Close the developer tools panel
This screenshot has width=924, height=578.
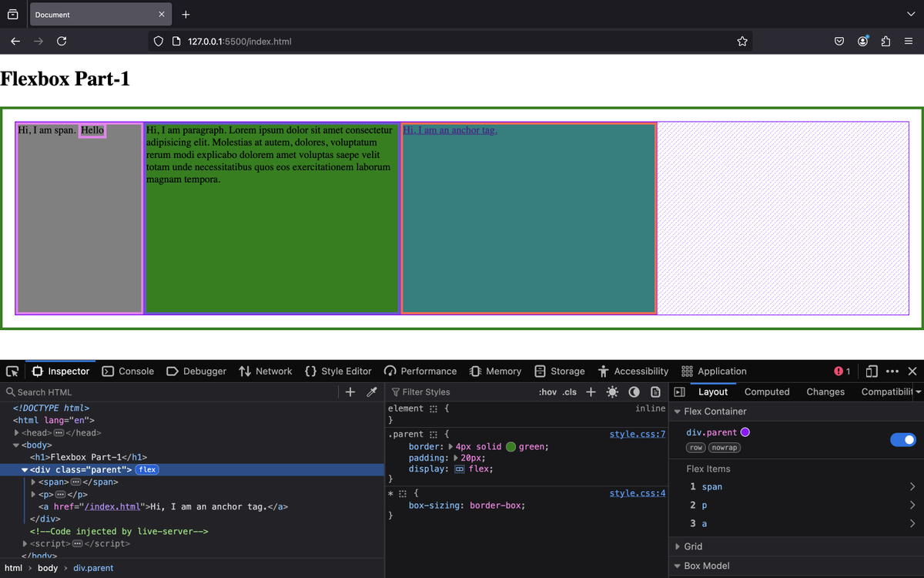pyautogui.click(x=912, y=371)
